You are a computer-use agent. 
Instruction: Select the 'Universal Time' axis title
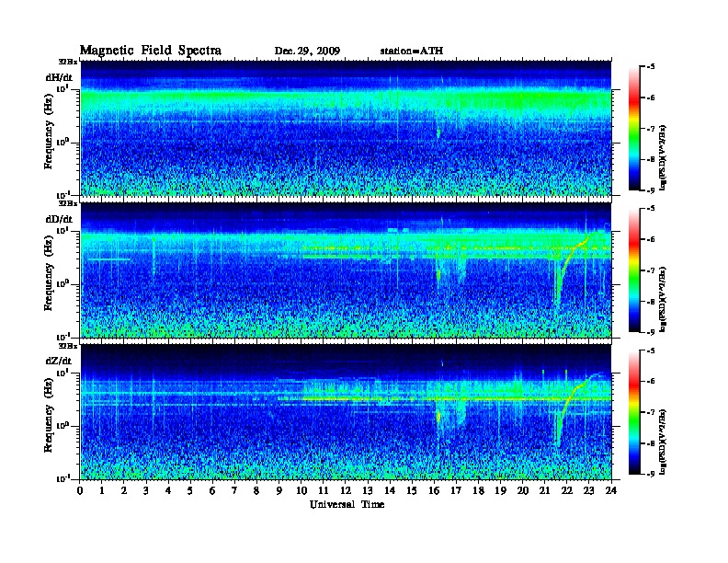click(347, 504)
